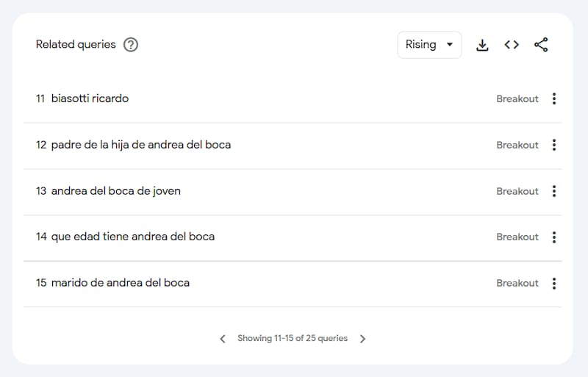Open more options for marido de andrea del boca

[554, 283]
